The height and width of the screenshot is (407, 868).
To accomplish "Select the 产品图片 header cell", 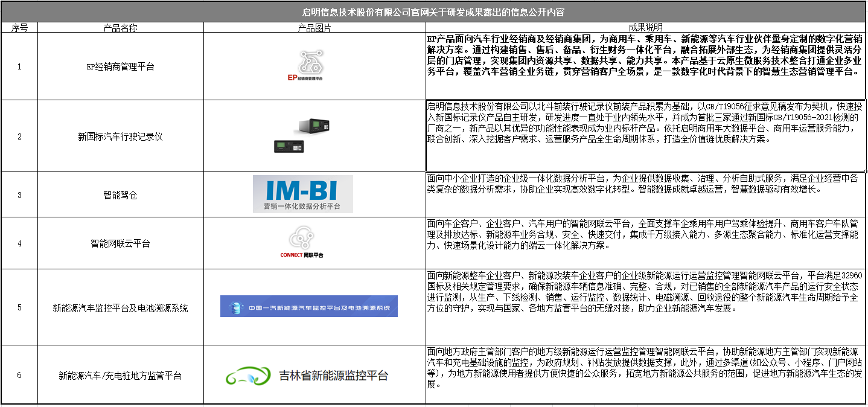I will click(x=314, y=28).
